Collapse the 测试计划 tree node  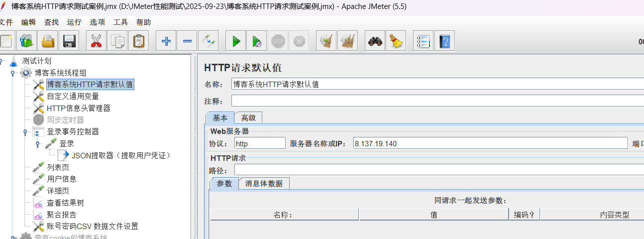point(1,61)
